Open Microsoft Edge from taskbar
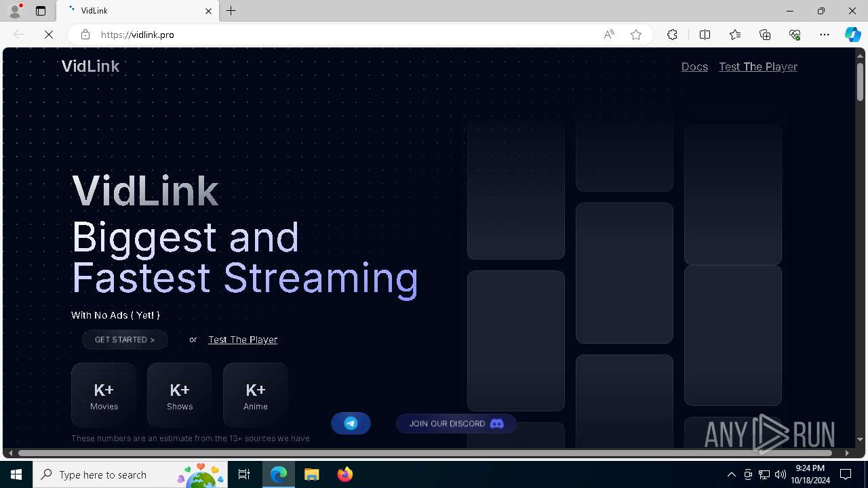This screenshot has width=868, height=488. click(x=279, y=474)
